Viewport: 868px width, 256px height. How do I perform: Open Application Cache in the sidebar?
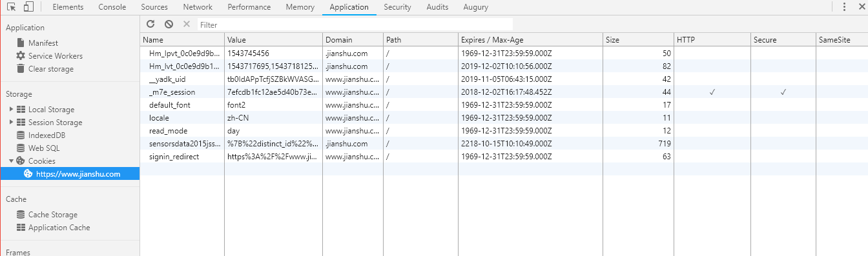click(59, 228)
